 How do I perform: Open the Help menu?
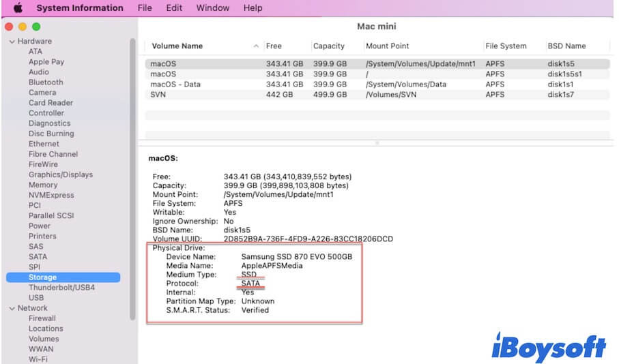point(253,8)
